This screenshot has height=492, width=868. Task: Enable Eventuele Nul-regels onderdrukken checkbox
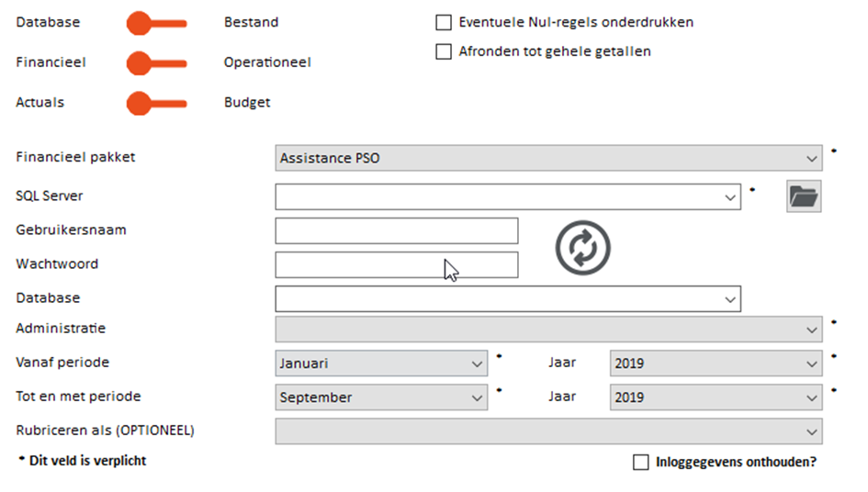[x=444, y=22]
